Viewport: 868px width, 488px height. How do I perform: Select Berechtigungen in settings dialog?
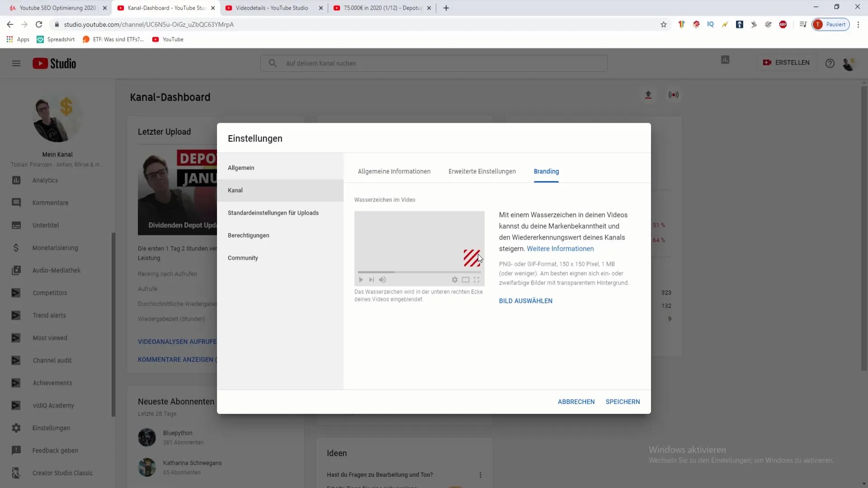click(x=280, y=235)
